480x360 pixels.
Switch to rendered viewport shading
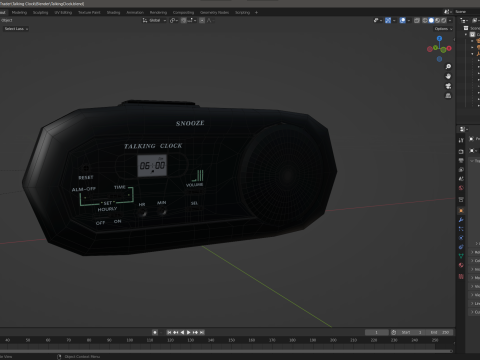[x=444, y=20]
